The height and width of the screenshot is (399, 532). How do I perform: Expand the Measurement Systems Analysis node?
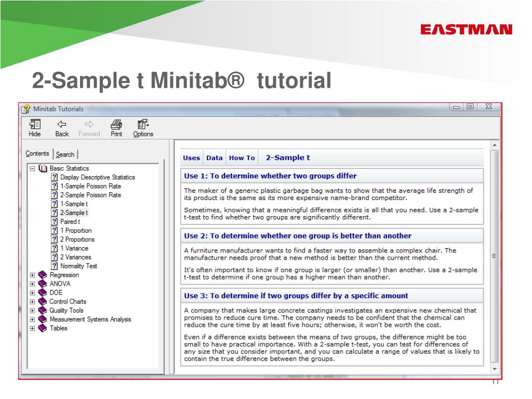tap(32, 320)
